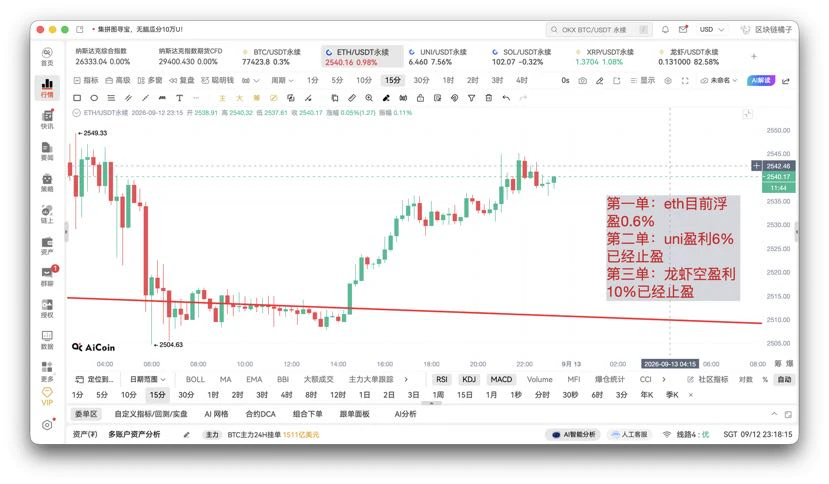Click the filter funnel icon in drawing toolbar
Screen dimensions: 829x484
point(471,98)
